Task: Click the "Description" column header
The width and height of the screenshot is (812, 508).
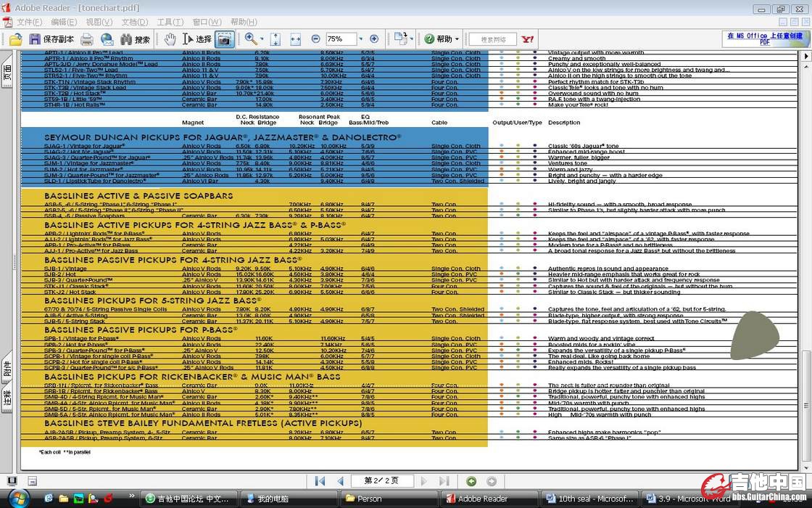Action: point(564,123)
